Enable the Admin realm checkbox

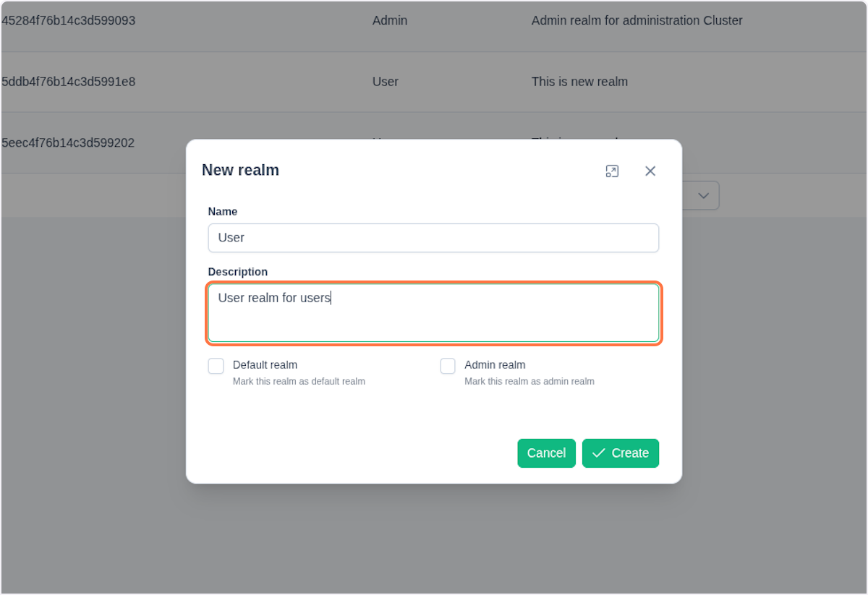pos(448,366)
